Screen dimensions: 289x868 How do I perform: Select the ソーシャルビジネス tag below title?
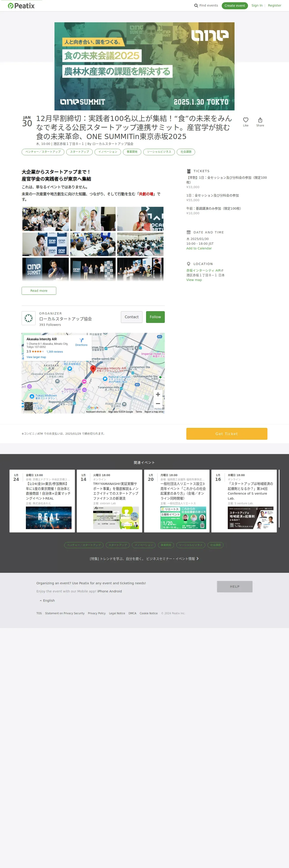159,152
